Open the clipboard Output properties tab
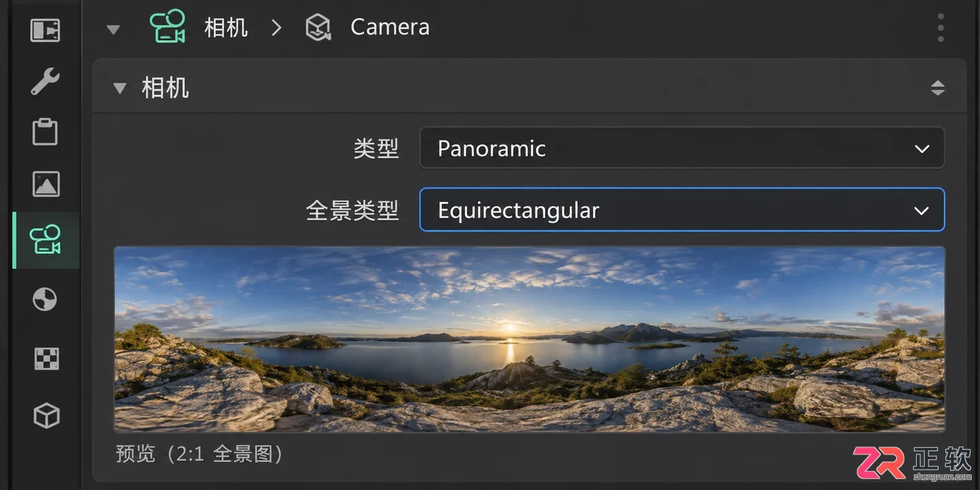The image size is (980, 490). 46,131
